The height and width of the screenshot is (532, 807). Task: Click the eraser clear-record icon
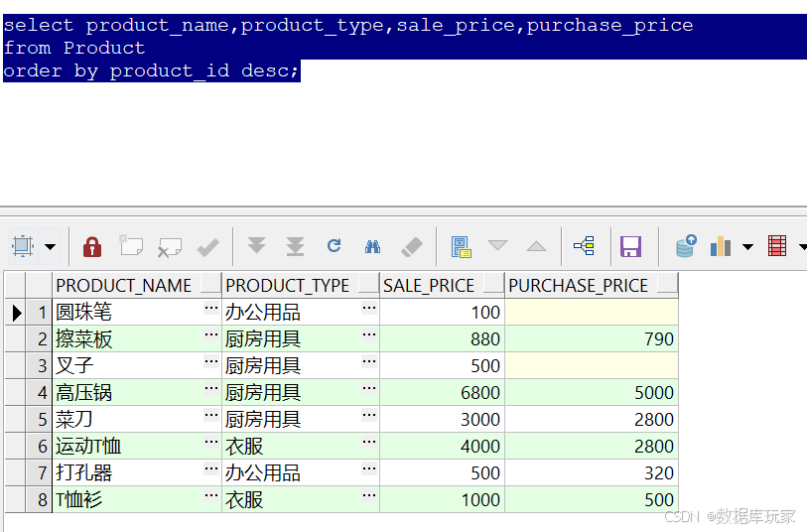[412, 247]
